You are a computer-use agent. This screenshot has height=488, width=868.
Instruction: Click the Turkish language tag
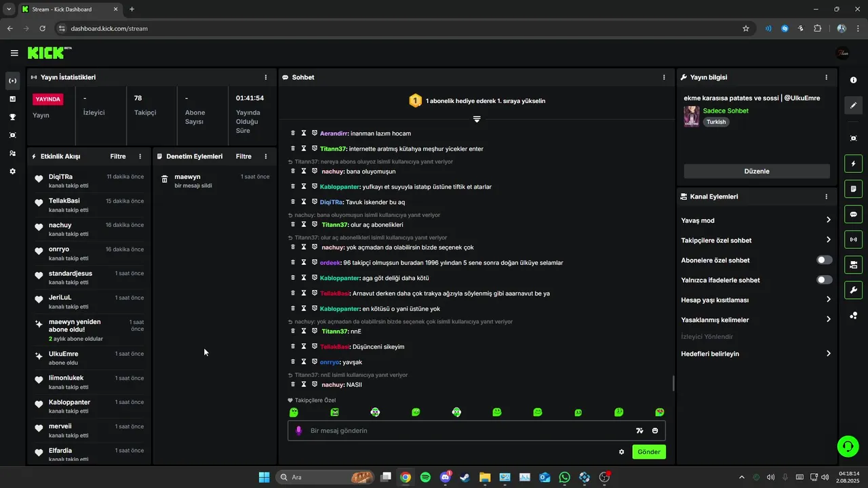tap(716, 122)
